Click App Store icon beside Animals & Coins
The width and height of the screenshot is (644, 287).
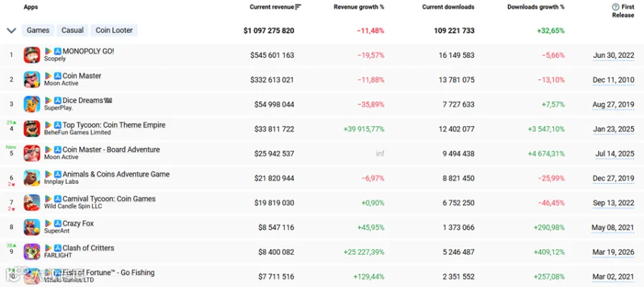[57, 175]
